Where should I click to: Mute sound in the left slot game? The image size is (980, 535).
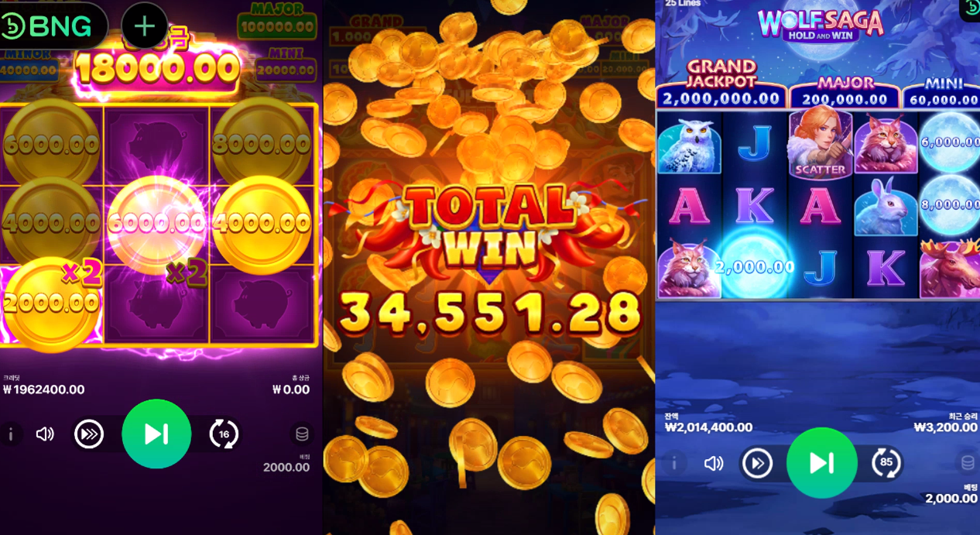(45, 434)
